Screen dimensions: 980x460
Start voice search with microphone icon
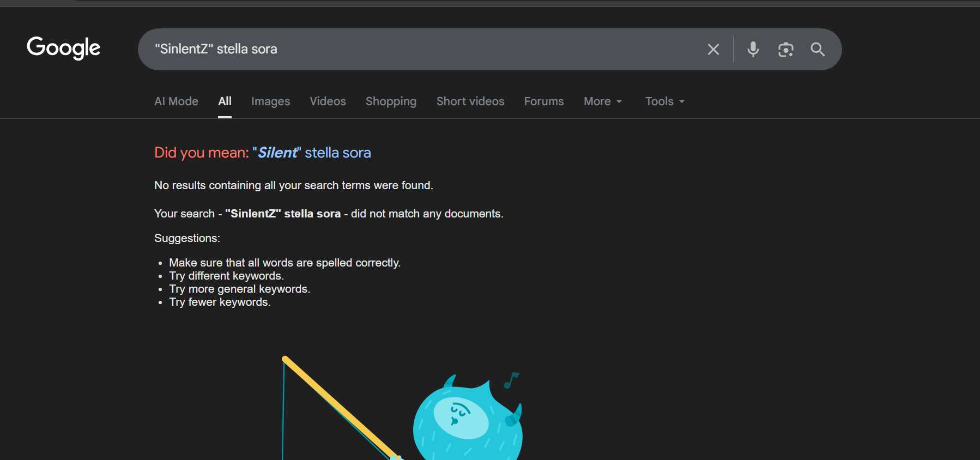pyautogui.click(x=753, y=50)
